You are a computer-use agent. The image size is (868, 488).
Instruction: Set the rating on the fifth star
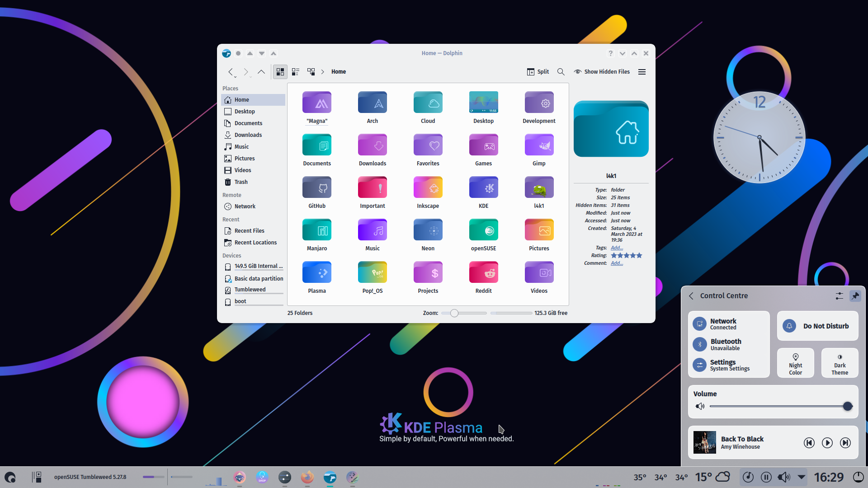coord(639,255)
